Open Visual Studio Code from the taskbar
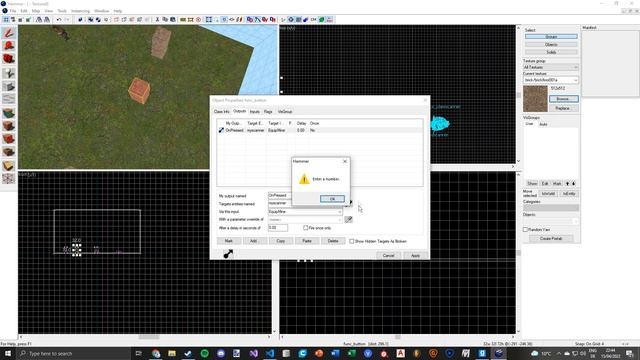 270,353
